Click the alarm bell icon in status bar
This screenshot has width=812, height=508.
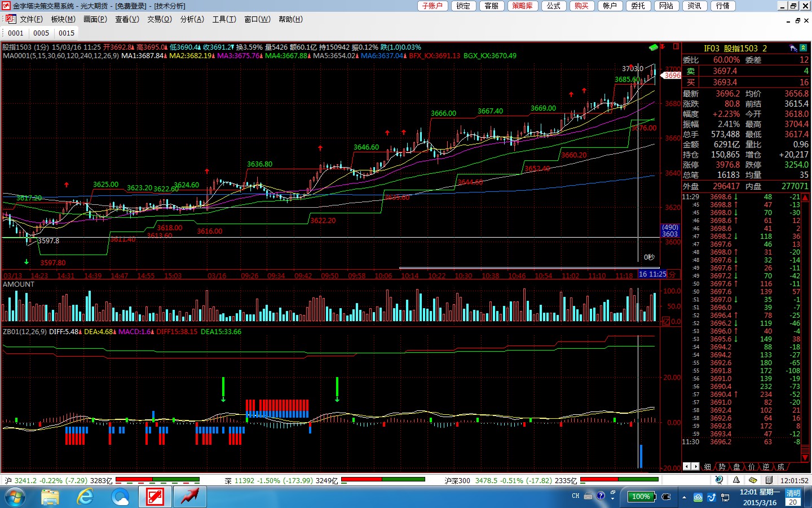click(736, 480)
